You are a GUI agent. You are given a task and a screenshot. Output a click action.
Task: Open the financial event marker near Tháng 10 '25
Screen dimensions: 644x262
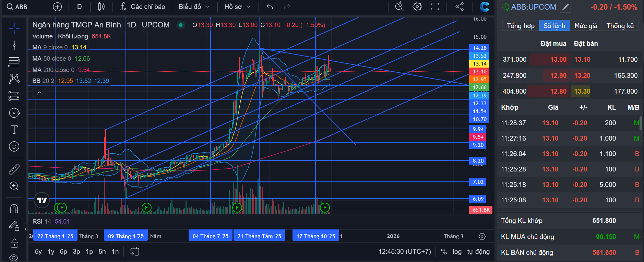pyautogui.click(x=325, y=207)
